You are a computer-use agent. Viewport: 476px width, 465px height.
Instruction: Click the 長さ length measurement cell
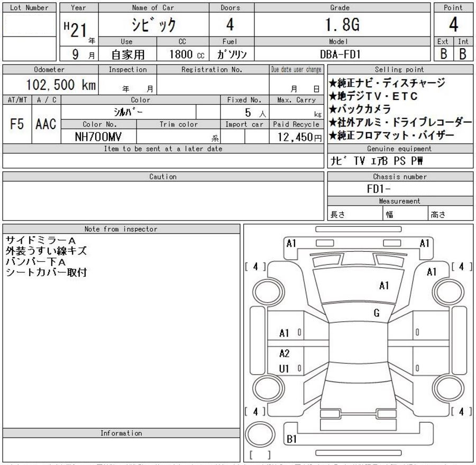[355, 213]
